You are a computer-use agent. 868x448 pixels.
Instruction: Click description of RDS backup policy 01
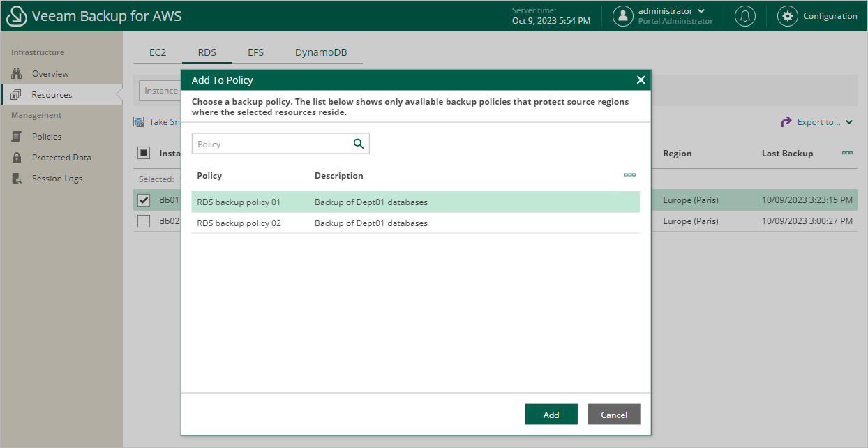pyautogui.click(x=371, y=202)
